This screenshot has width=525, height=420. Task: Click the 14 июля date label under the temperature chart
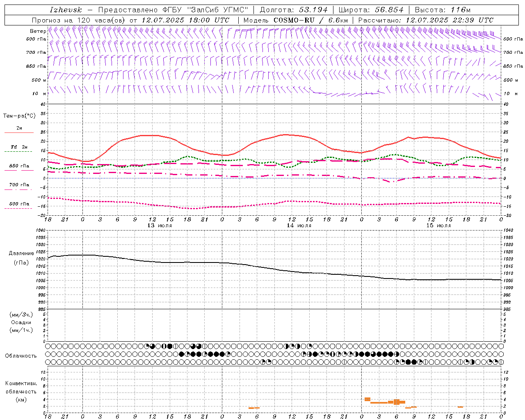(299, 226)
